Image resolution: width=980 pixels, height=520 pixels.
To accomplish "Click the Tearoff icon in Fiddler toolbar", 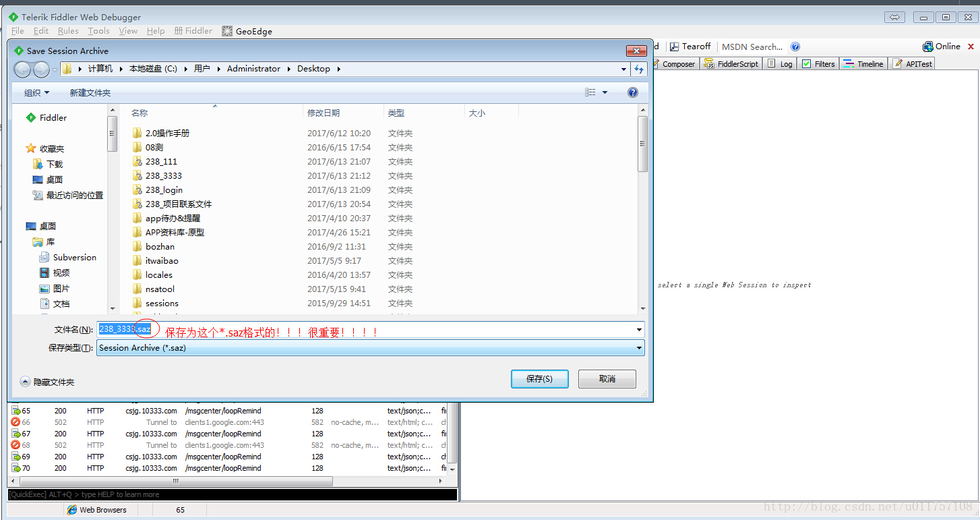I will point(674,47).
